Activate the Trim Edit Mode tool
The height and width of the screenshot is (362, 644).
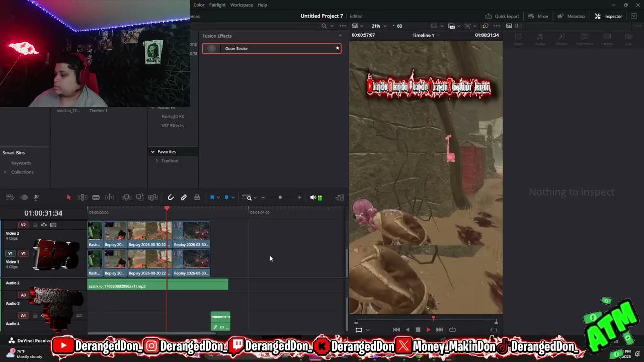click(x=83, y=198)
